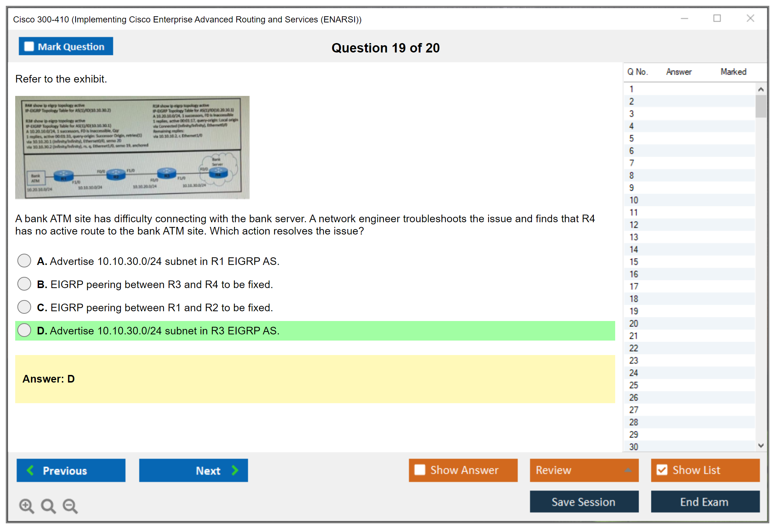
Task: Select option D about the R3 EIGRP AS
Action: [x=24, y=330]
